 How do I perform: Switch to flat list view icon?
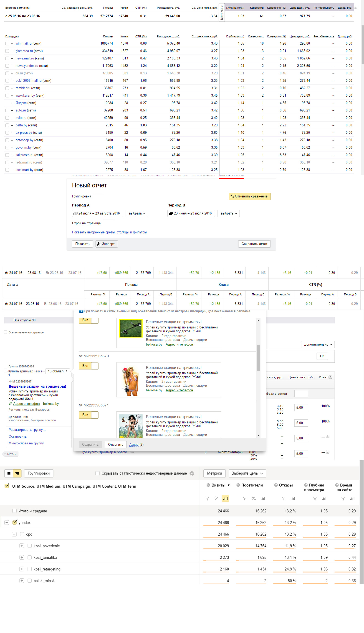pyautogui.click(x=9, y=473)
